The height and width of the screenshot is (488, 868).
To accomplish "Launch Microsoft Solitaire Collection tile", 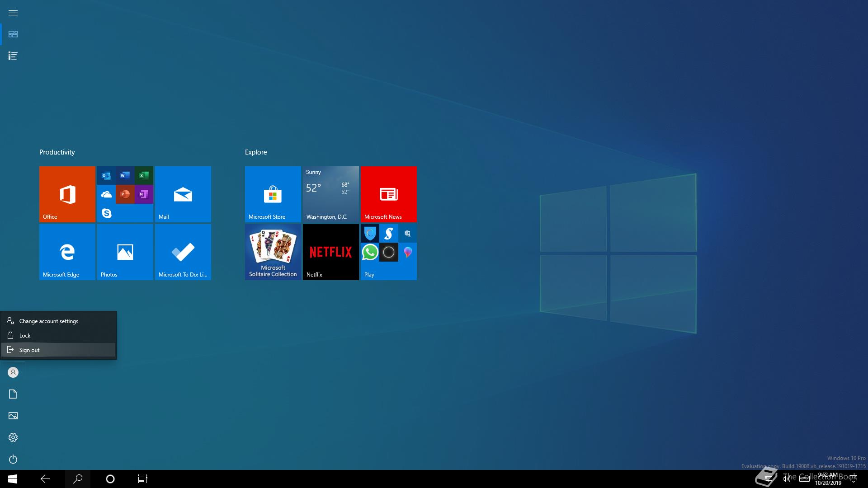I will pyautogui.click(x=273, y=252).
